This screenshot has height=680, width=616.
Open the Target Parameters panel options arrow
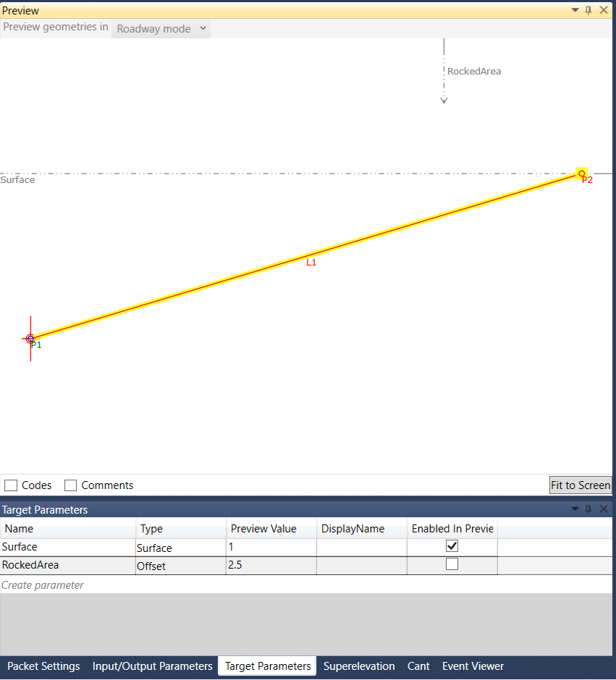coord(574,509)
